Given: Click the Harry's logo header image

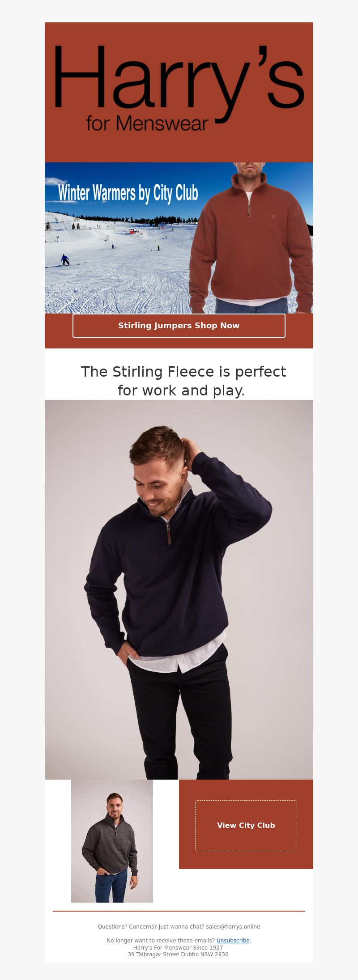Looking at the screenshot, I should coord(179,92).
